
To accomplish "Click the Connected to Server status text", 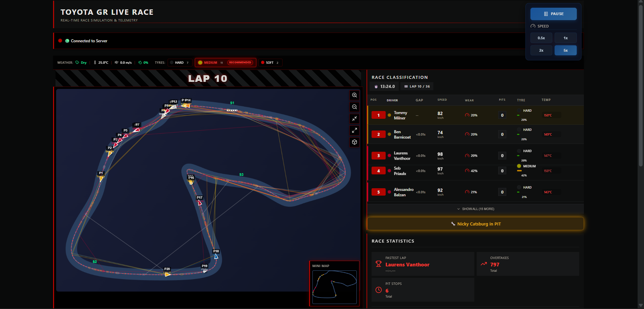I will click(x=89, y=41).
